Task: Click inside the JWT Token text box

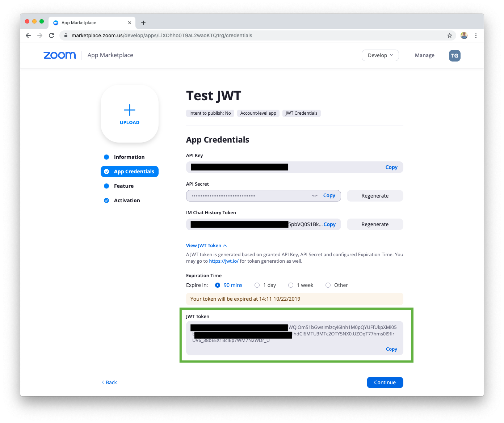Action: (295, 338)
